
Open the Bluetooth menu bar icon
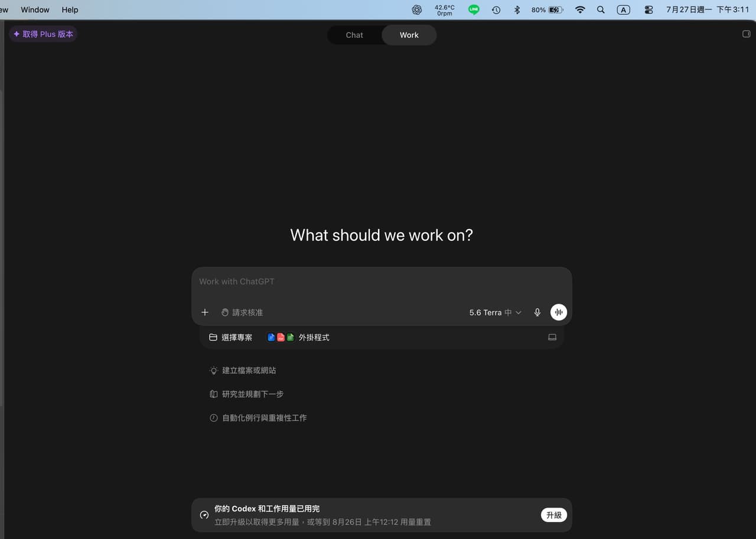click(517, 10)
